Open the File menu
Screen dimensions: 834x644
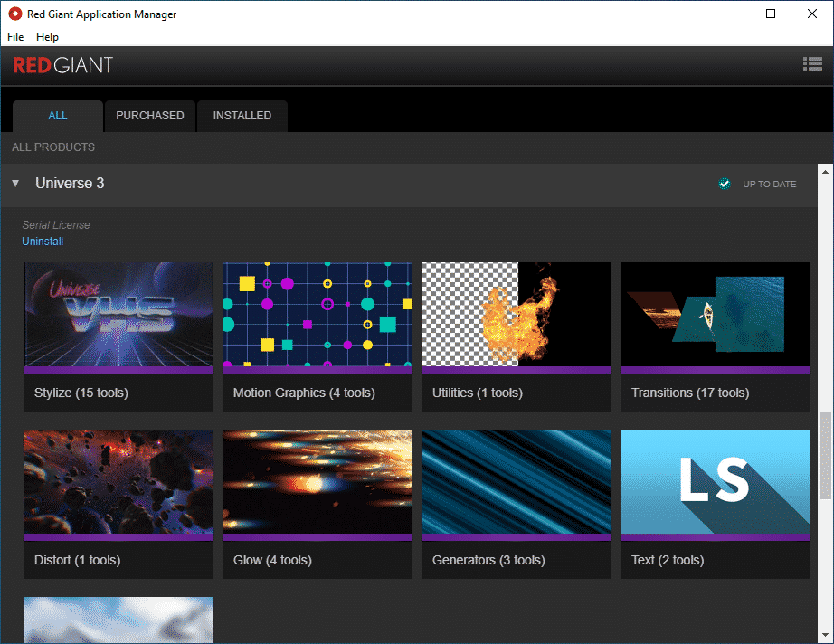(x=15, y=37)
